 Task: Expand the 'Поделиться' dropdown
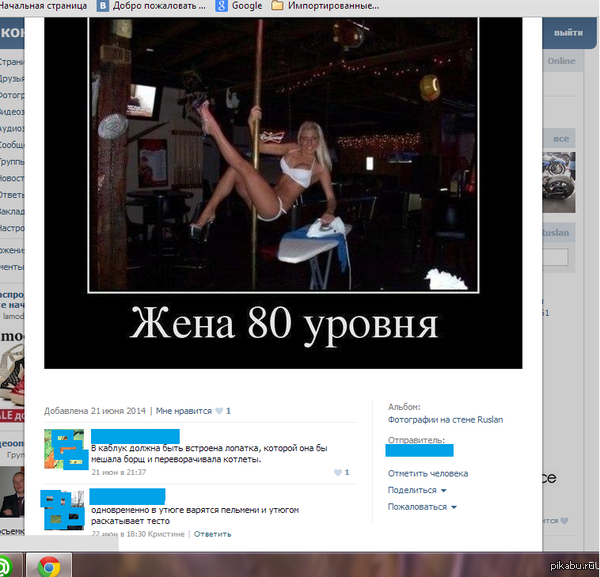(416, 490)
